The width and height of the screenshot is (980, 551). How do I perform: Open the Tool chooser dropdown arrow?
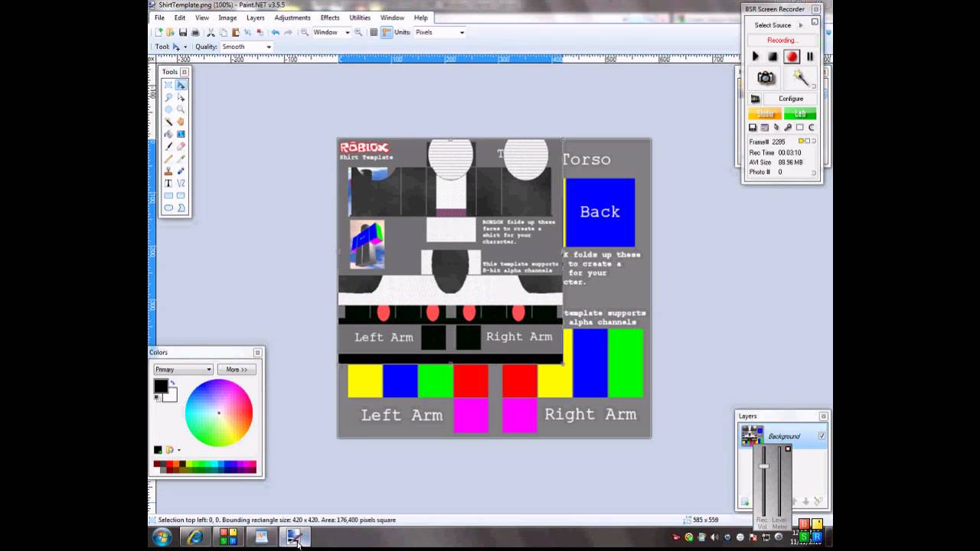[x=185, y=47]
